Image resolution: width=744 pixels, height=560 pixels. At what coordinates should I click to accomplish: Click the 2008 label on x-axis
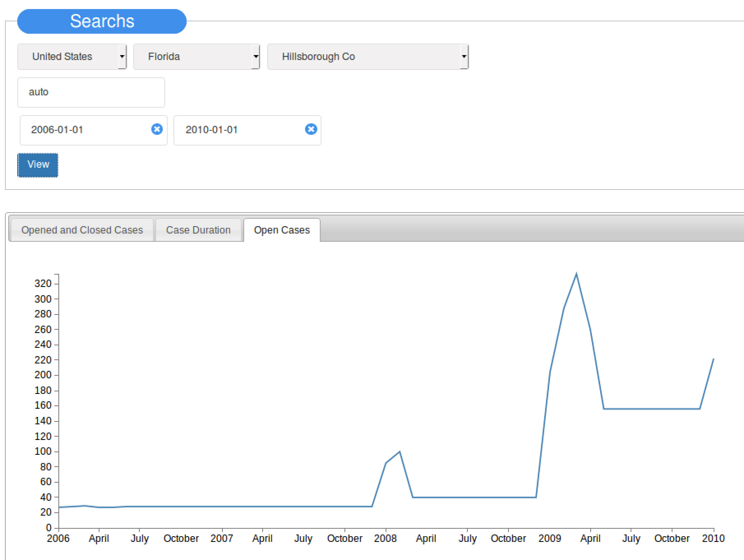385,538
